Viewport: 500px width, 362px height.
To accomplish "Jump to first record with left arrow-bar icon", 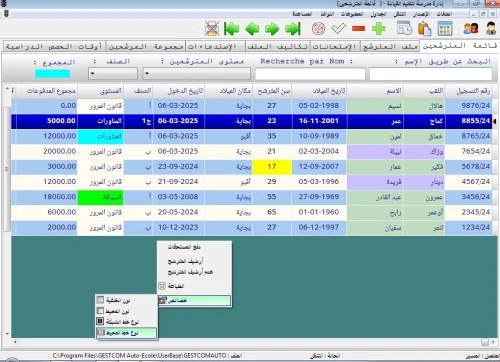I will coord(231,29).
